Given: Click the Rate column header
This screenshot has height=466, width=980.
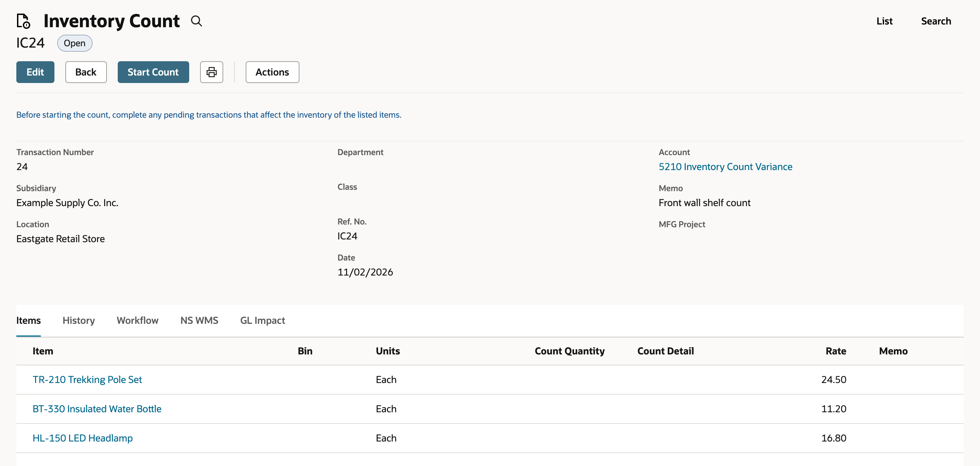Looking at the screenshot, I should (x=836, y=351).
